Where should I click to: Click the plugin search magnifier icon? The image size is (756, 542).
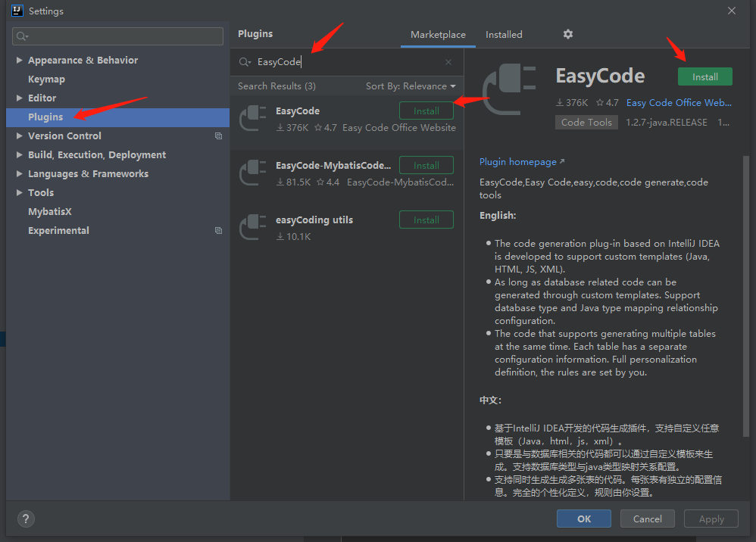[x=245, y=62]
